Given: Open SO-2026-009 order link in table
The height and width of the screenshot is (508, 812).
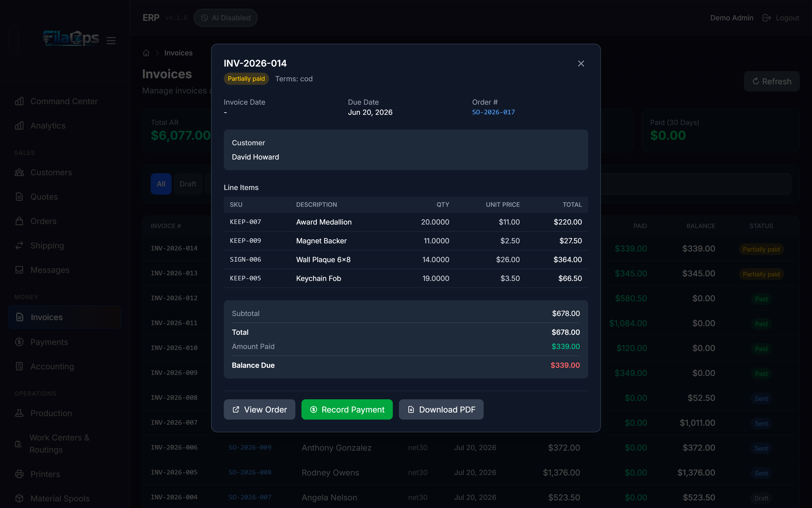Looking at the screenshot, I should click(250, 447).
